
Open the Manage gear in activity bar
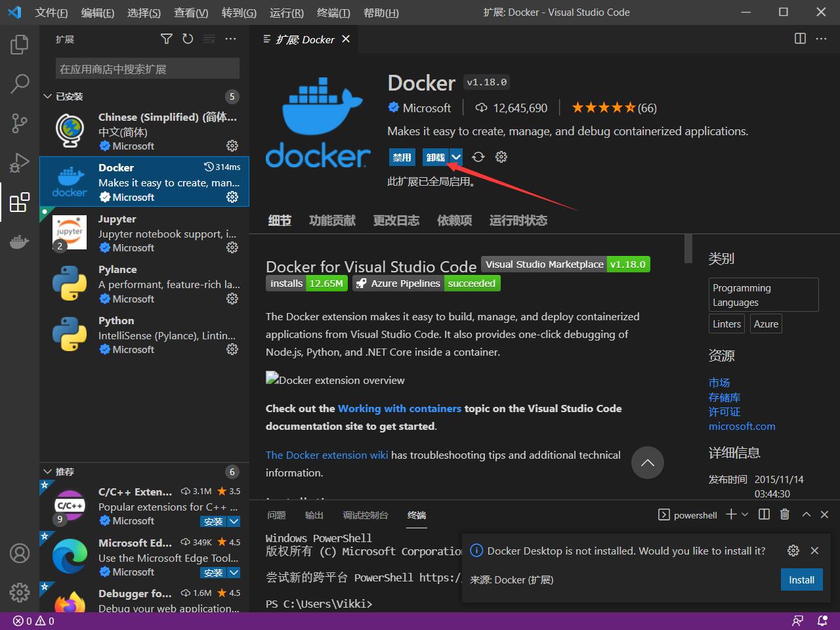(20, 593)
